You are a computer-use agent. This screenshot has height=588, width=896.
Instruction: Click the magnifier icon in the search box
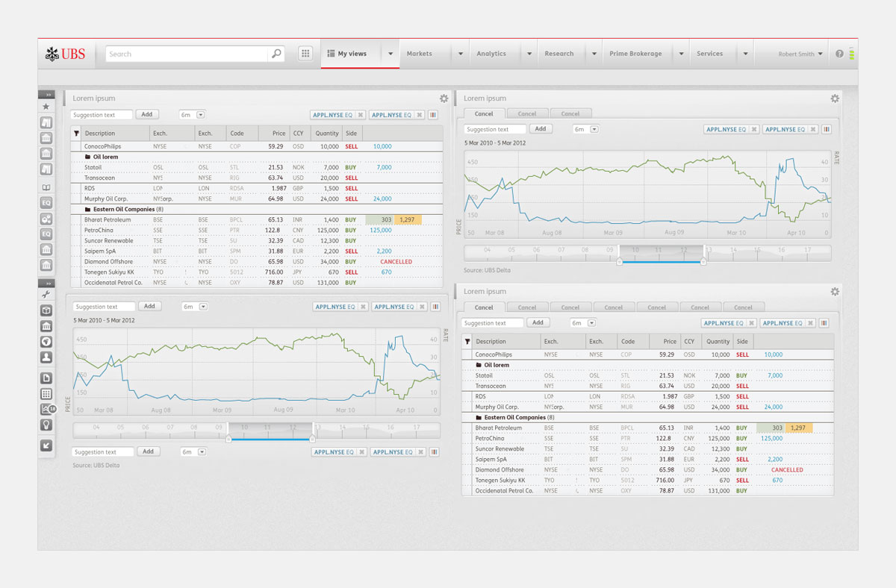[x=276, y=54]
